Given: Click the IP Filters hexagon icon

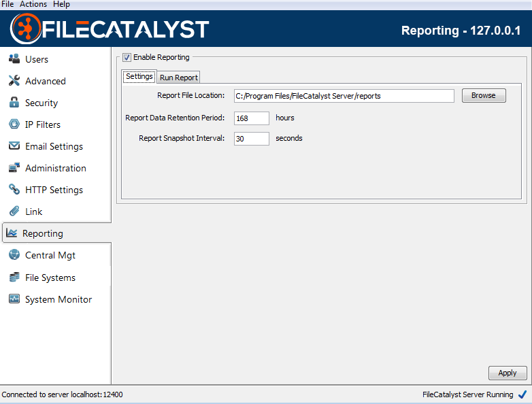Looking at the screenshot, I should pos(14,124).
